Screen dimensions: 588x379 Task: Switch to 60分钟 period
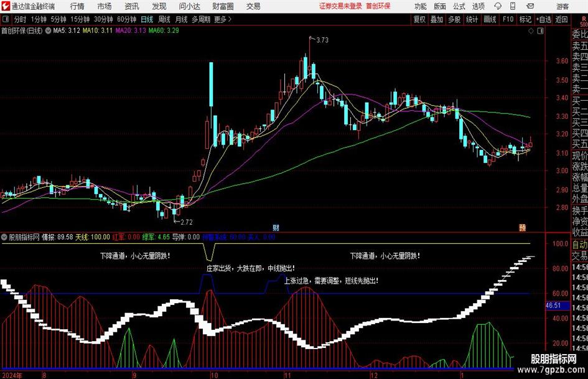click(127, 19)
